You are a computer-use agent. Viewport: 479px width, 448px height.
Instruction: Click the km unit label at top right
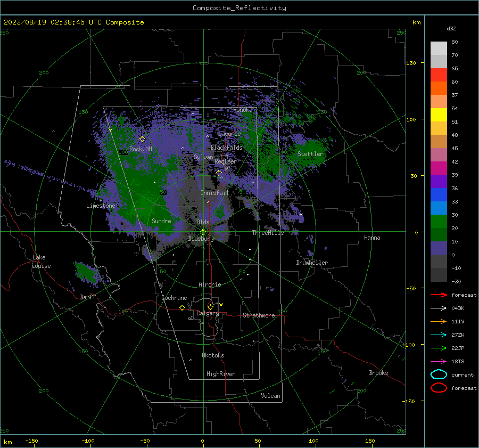point(416,22)
